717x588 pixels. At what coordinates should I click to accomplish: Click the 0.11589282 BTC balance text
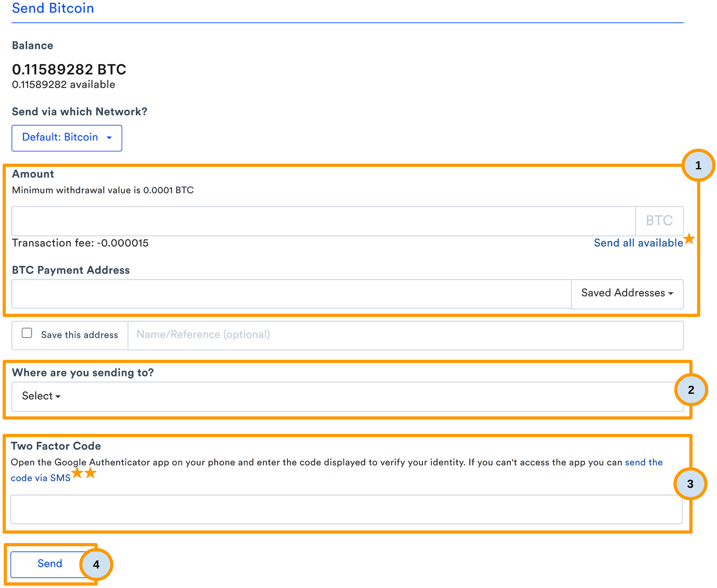tap(69, 69)
